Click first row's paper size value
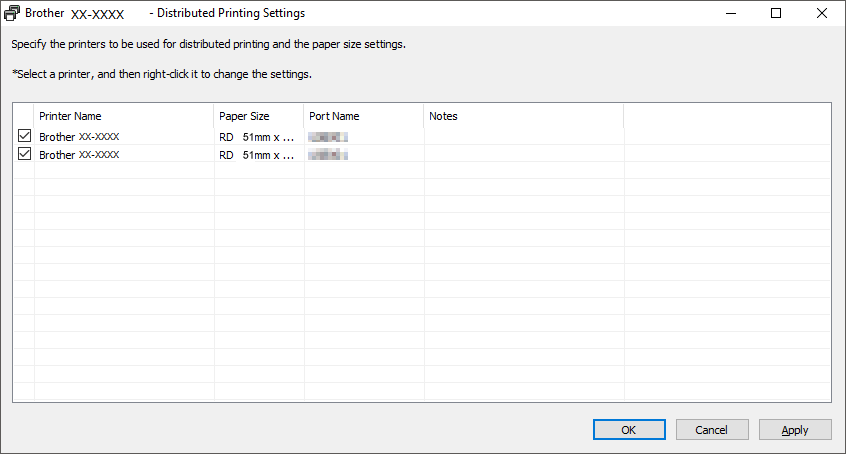Screen dimensions: 846x454 tap(257, 136)
